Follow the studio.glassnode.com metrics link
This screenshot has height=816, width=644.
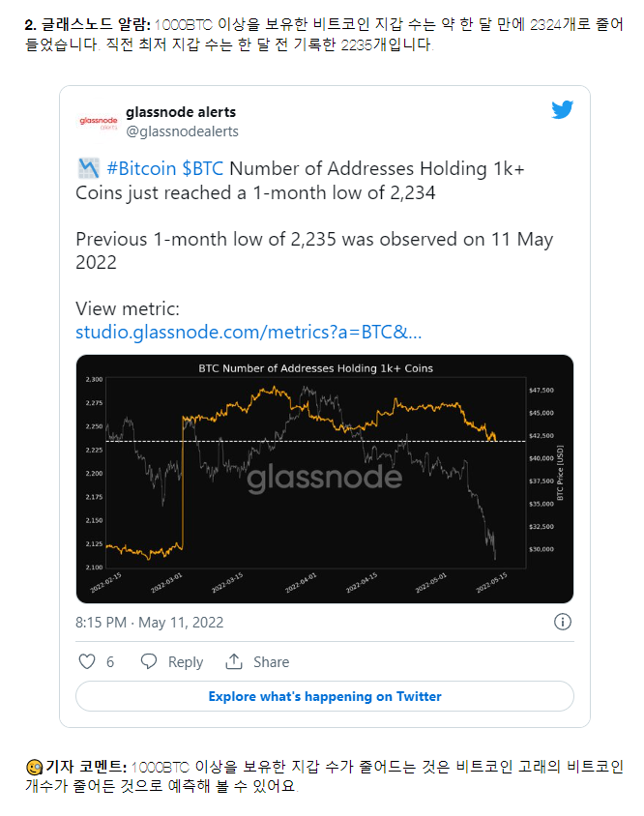pos(249,332)
